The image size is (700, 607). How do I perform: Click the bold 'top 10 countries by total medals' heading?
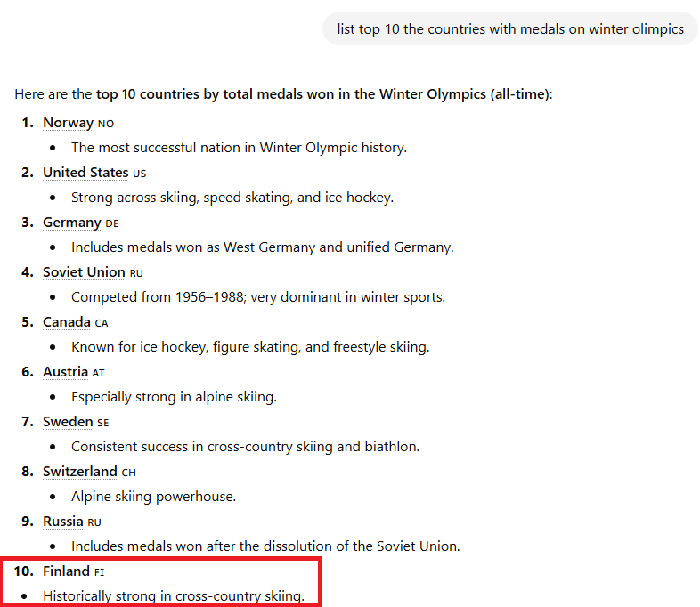click(x=322, y=94)
